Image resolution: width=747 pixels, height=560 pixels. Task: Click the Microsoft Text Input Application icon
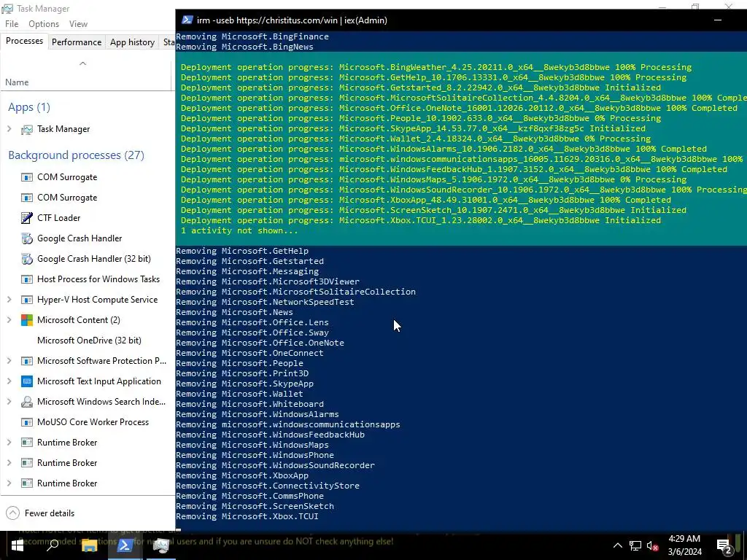pyautogui.click(x=27, y=381)
